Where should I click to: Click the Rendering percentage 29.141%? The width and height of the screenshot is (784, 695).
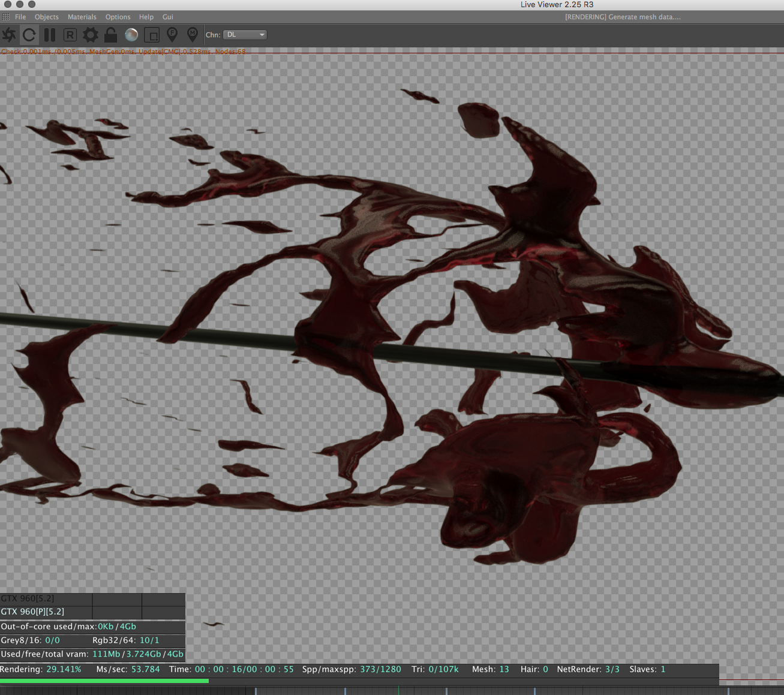click(x=64, y=669)
